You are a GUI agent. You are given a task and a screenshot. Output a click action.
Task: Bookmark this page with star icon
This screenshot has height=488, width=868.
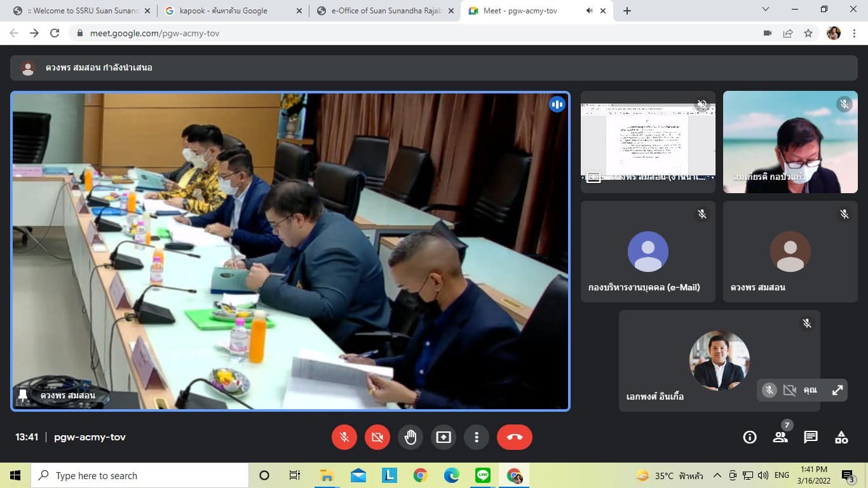coord(808,33)
